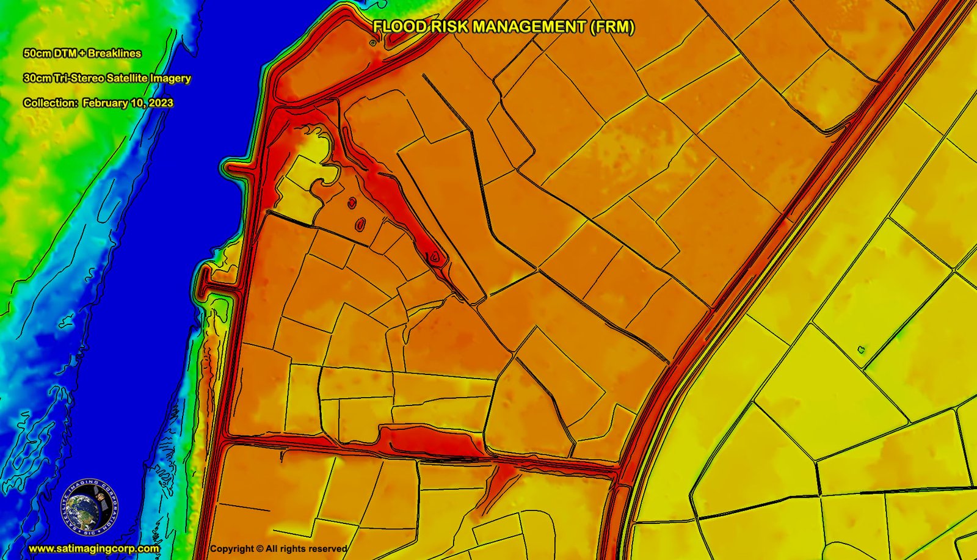Select the 30cm Tri-Stereo Satellite Imagery label
Screen dimensions: 977x560
[107, 78]
